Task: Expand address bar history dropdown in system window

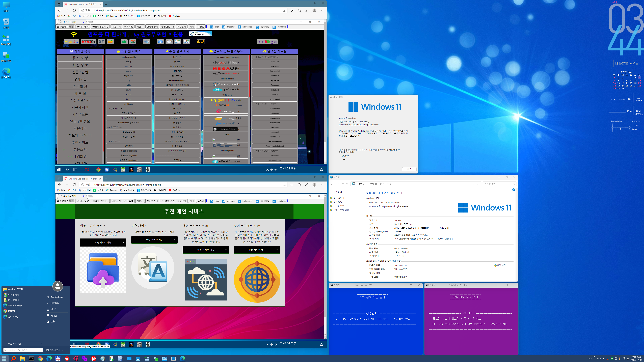Action: 473,184
